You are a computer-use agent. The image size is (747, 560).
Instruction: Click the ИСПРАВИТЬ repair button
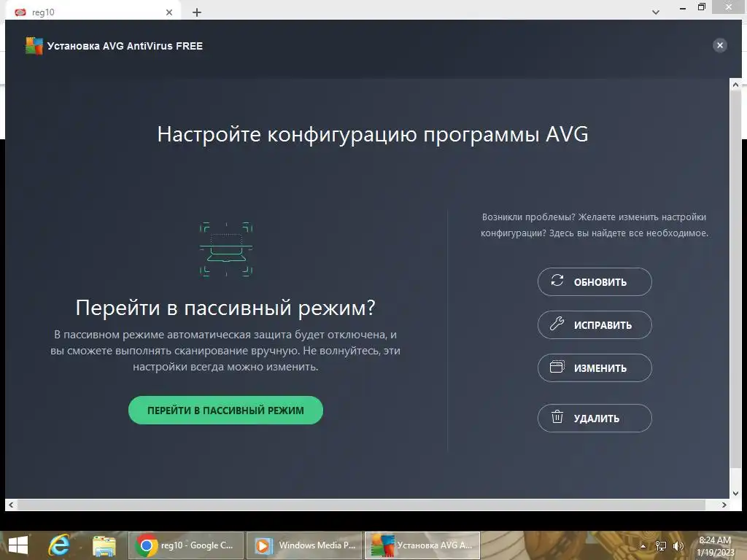click(595, 324)
